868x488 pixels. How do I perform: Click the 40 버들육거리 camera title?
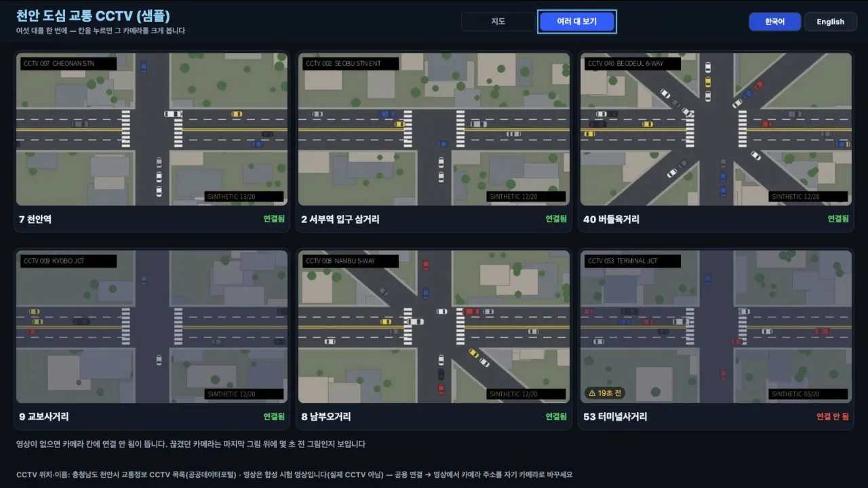(x=611, y=220)
